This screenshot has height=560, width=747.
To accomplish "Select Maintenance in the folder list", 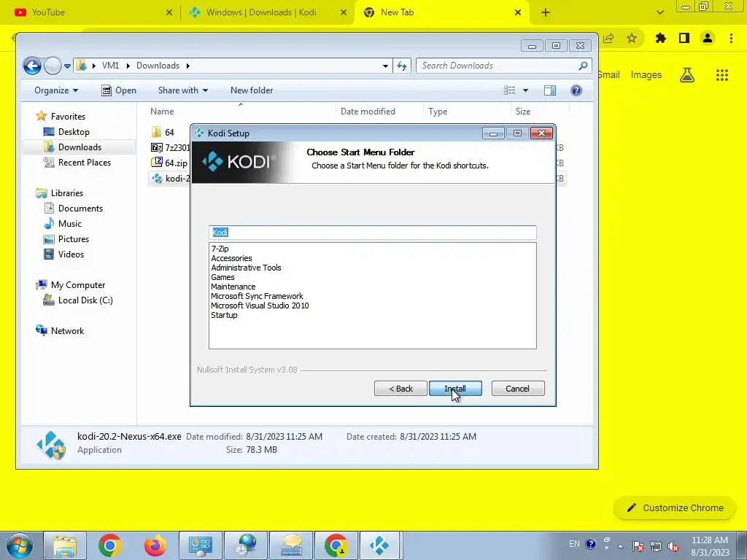I will 233,287.
